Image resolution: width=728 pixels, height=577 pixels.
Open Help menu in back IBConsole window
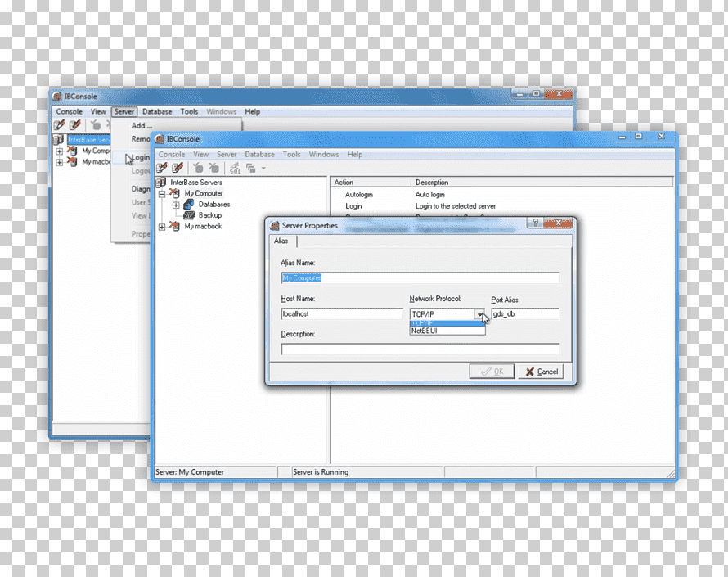pos(252,111)
